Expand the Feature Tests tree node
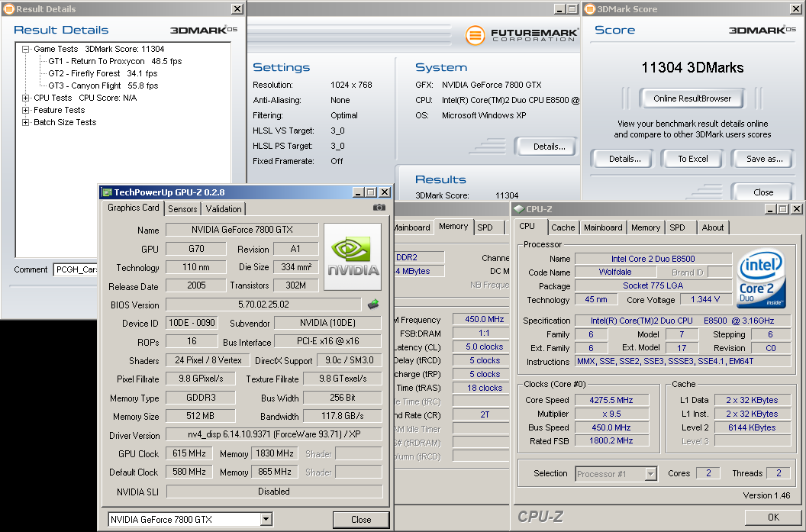The width and height of the screenshot is (806, 532). coord(25,110)
